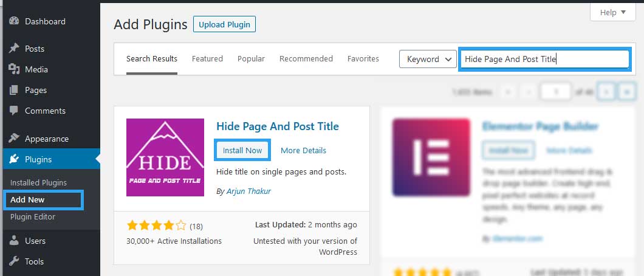Click the Tools wrench icon
Image resolution: width=644 pixels, height=276 pixels.
(x=14, y=261)
